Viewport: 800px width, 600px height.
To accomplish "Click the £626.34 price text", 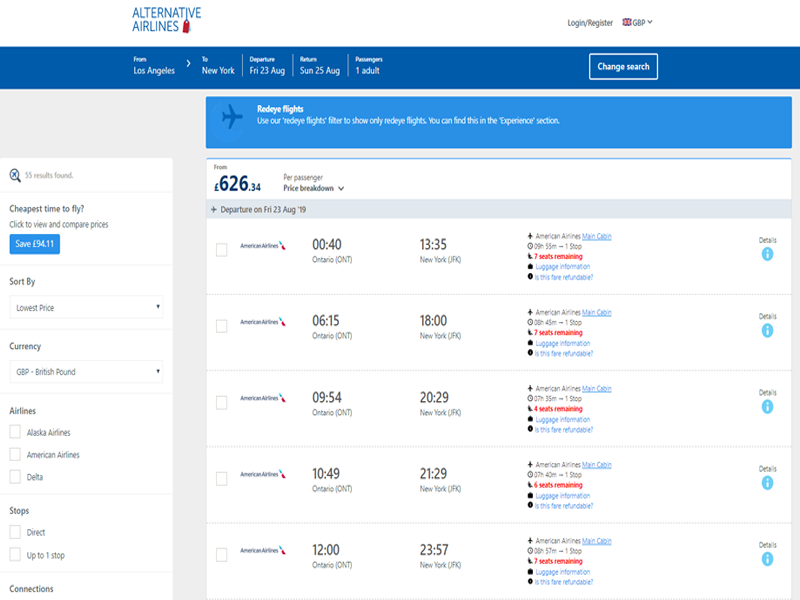I will pyautogui.click(x=237, y=184).
